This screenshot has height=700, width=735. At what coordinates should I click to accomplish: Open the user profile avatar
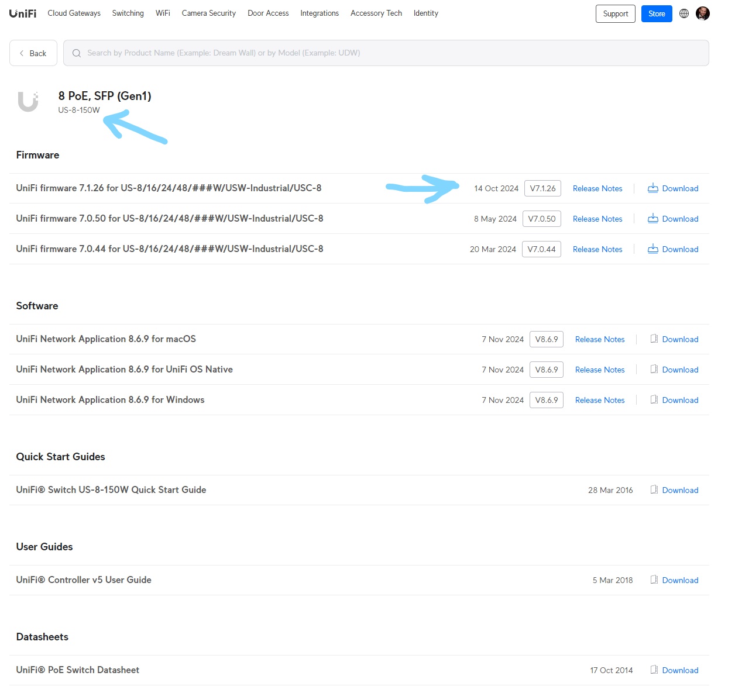[702, 13]
